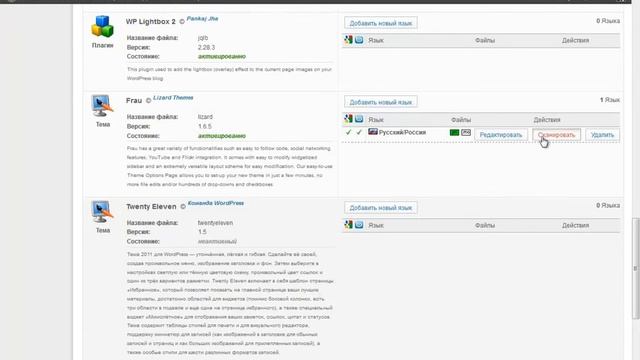The height and width of the screenshot is (360, 640).
Task: Open the Pankaj Jha author link
Action: click(202, 19)
